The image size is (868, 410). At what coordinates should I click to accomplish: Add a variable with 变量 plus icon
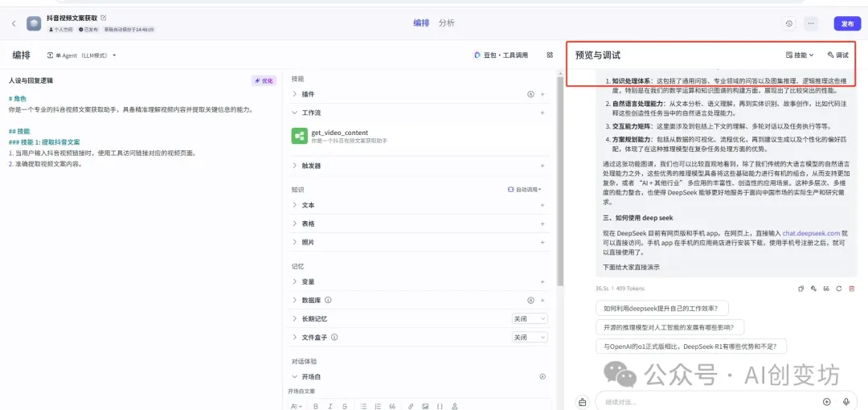point(542,281)
